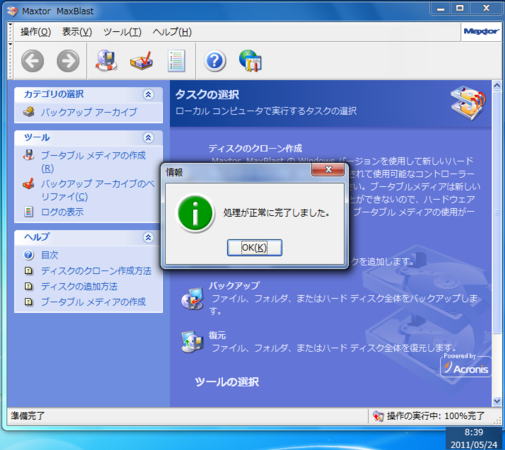Open ディスクのクローン作成方法 help link

coord(96,271)
